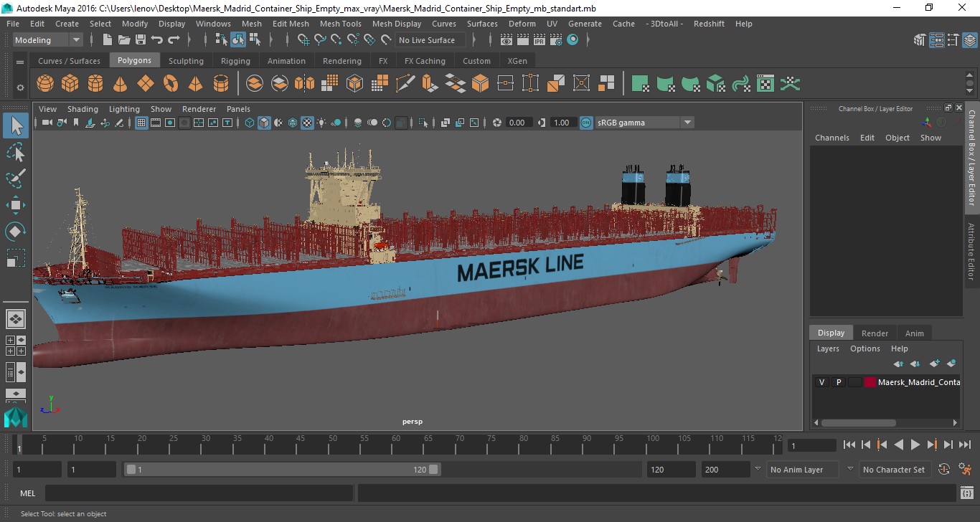The image size is (980, 522).
Task: Toggle color management ON button
Action: (x=586, y=123)
